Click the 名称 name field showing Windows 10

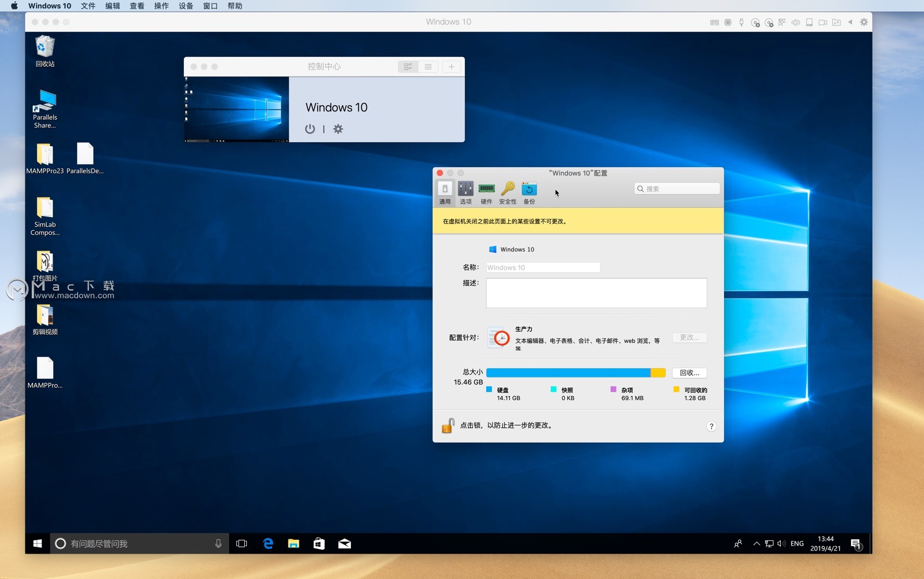pyautogui.click(x=543, y=267)
